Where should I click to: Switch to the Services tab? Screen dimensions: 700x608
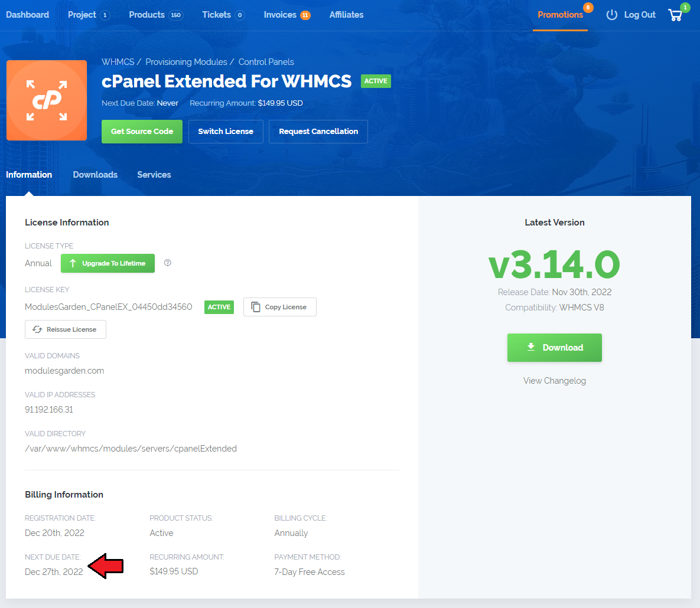coord(154,174)
